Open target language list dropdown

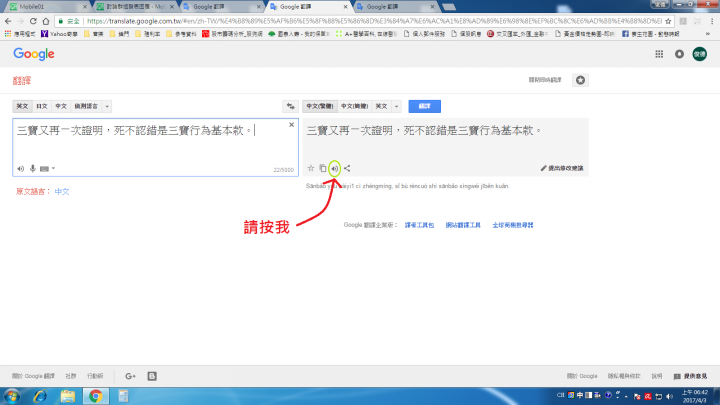click(396, 106)
